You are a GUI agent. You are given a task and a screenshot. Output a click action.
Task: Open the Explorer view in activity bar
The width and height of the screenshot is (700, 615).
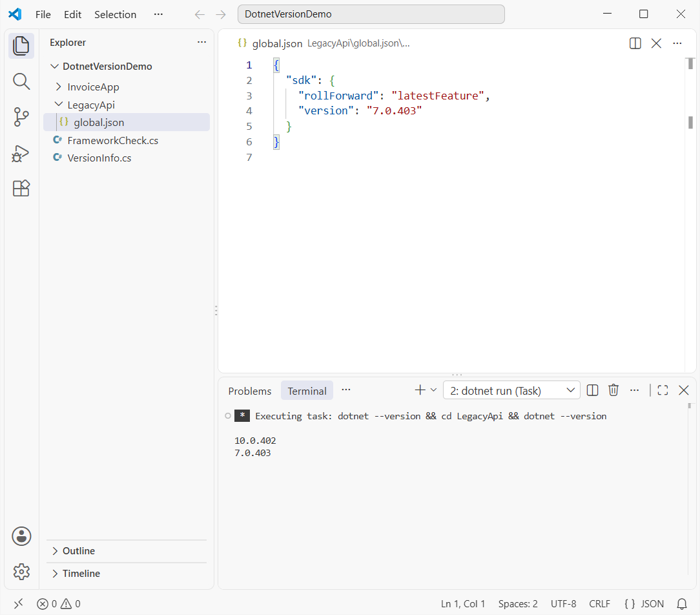(x=21, y=46)
